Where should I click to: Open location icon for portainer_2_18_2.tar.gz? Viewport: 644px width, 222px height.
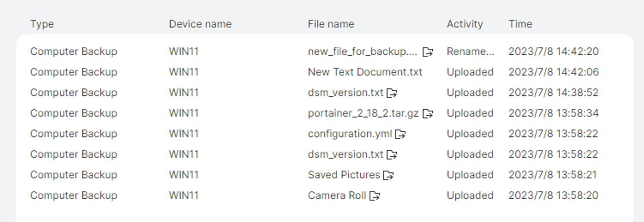click(x=427, y=114)
